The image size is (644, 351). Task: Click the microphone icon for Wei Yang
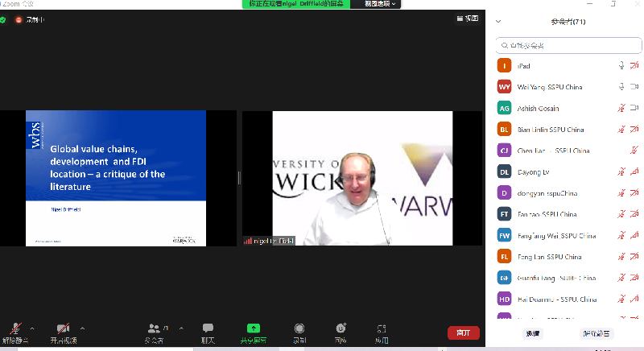pos(621,87)
